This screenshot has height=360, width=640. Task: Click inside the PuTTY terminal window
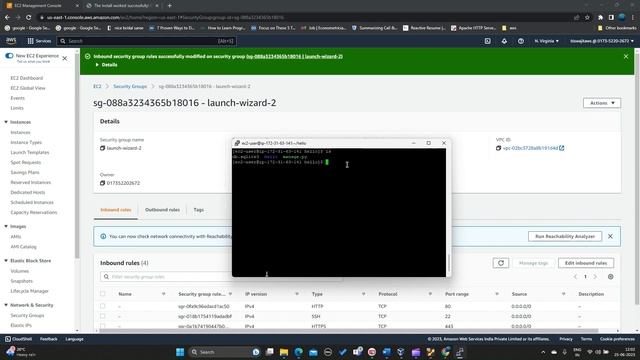pos(339,212)
